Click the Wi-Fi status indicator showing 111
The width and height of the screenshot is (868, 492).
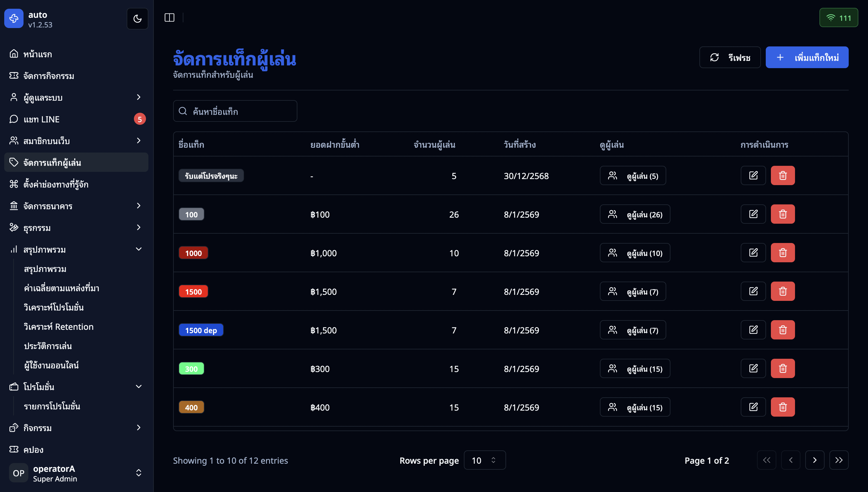pyautogui.click(x=838, y=17)
